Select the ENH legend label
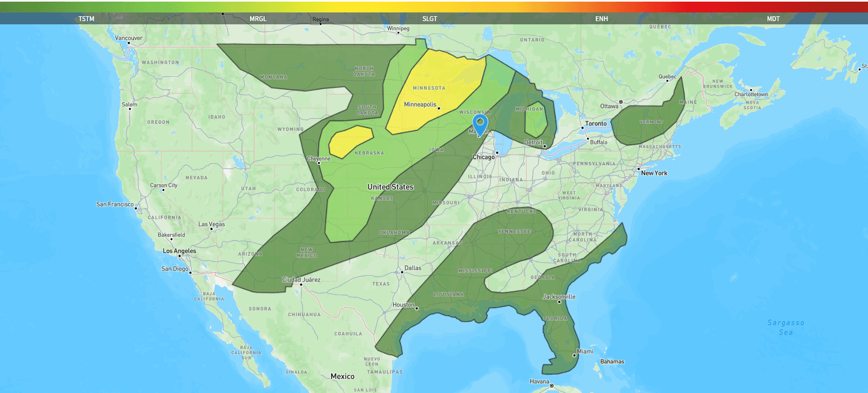Viewport: 868px width, 393px height. coord(602,19)
